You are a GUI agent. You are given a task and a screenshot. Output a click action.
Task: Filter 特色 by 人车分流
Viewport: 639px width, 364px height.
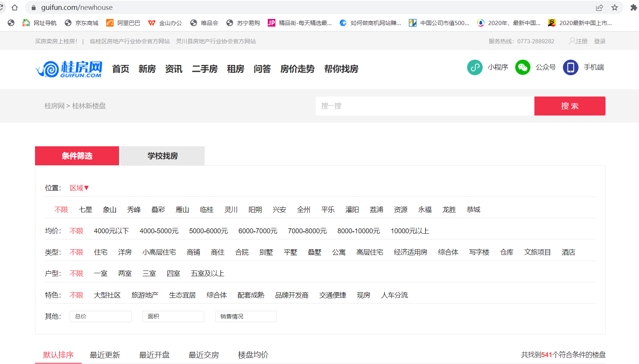tap(394, 295)
